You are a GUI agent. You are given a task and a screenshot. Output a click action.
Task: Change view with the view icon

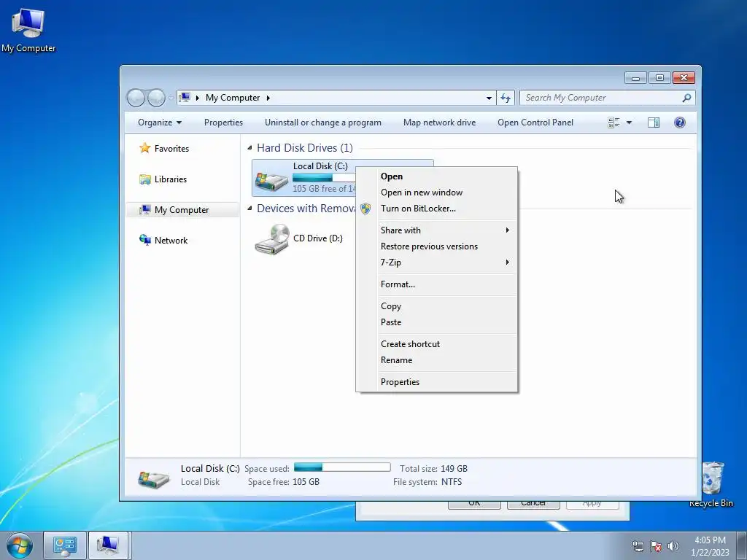614,122
